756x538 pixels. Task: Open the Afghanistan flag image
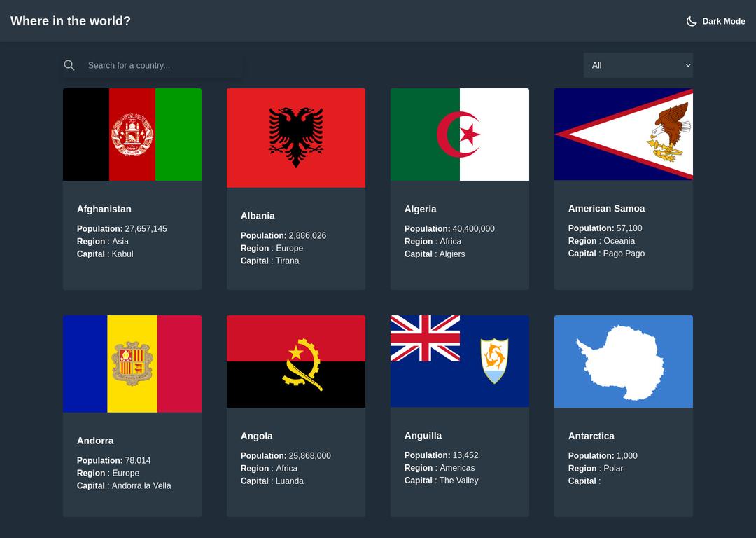132,134
